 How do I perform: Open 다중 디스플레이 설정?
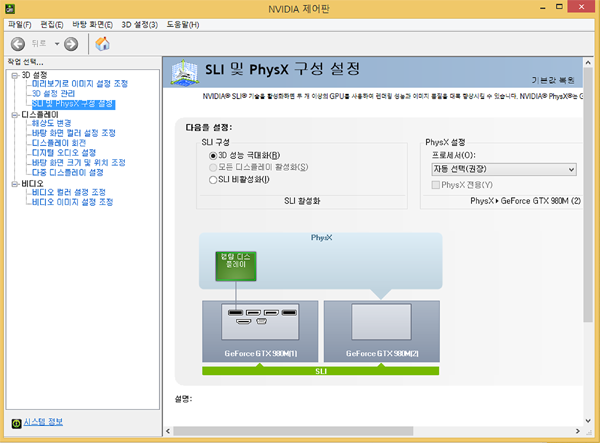point(68,173)
